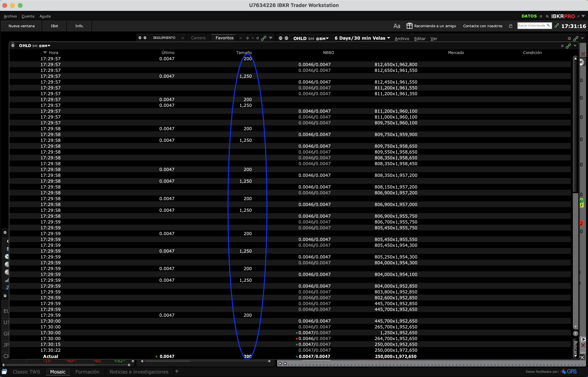
Task: Click the round button of the Time & Sales window
Action: coord(13,45)
